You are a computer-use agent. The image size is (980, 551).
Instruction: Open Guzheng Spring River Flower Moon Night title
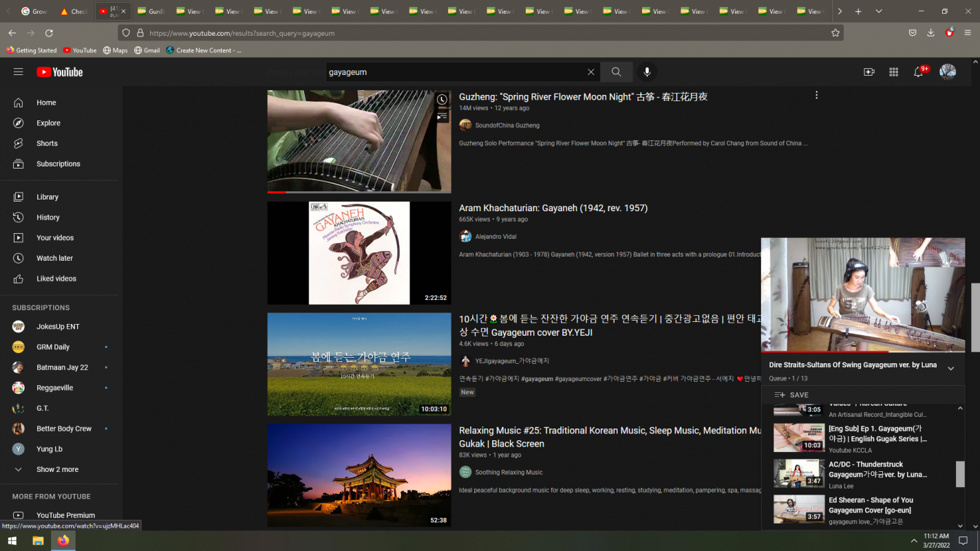[583, 97]
